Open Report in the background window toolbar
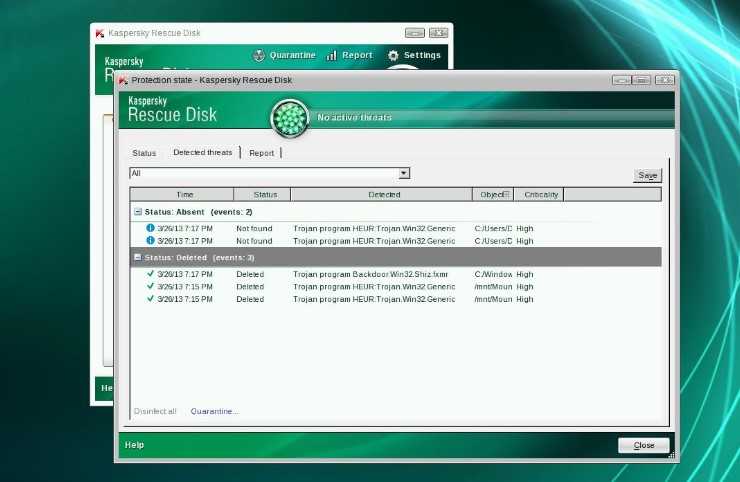 [357, 55]
